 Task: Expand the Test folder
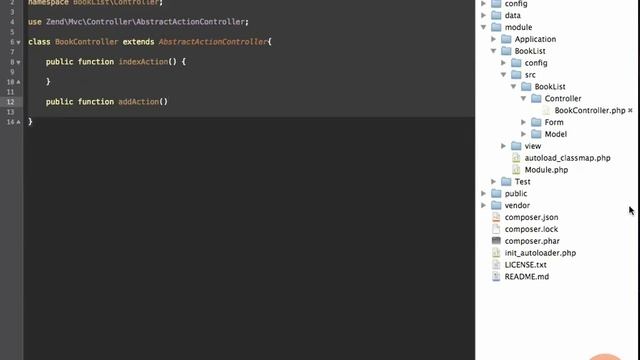click(493, 181)
